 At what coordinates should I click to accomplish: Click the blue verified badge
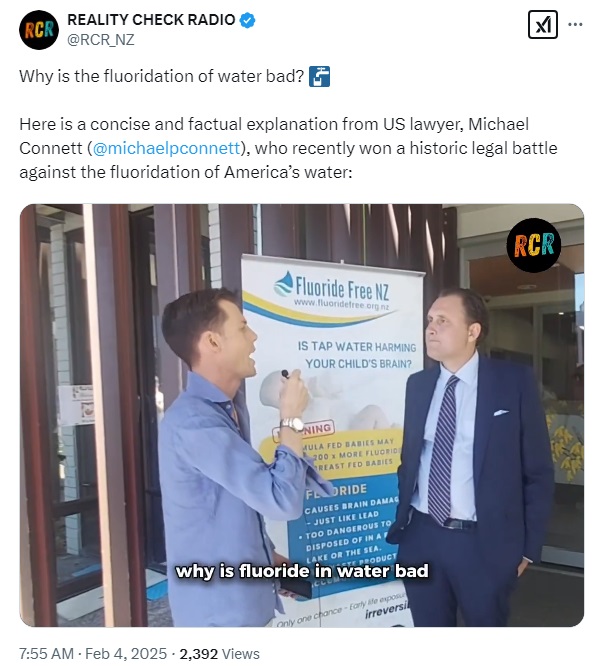[x=248, y=20]
